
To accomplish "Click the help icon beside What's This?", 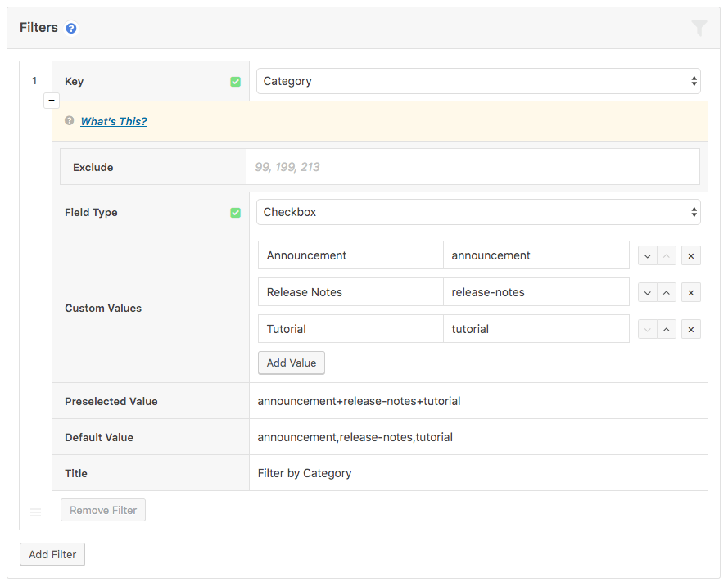I will coord(69,120).
